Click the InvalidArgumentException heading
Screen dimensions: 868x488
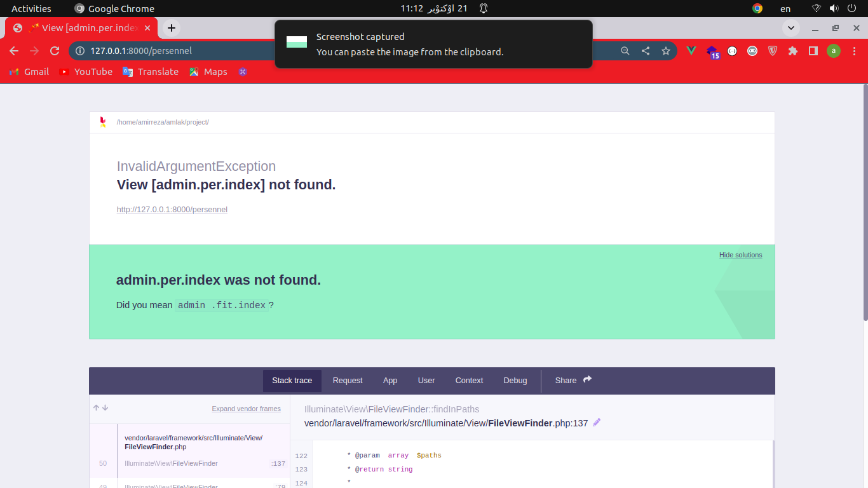(x=196, y=166)
